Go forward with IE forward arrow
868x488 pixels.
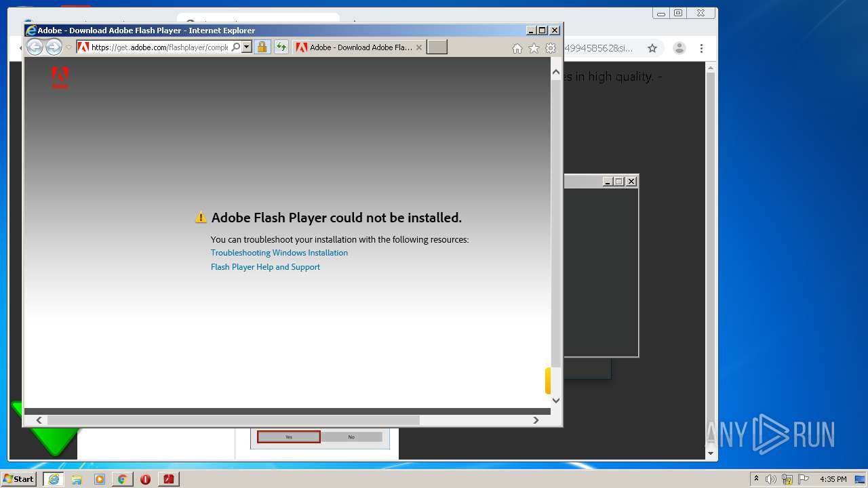tap(54, 47)
